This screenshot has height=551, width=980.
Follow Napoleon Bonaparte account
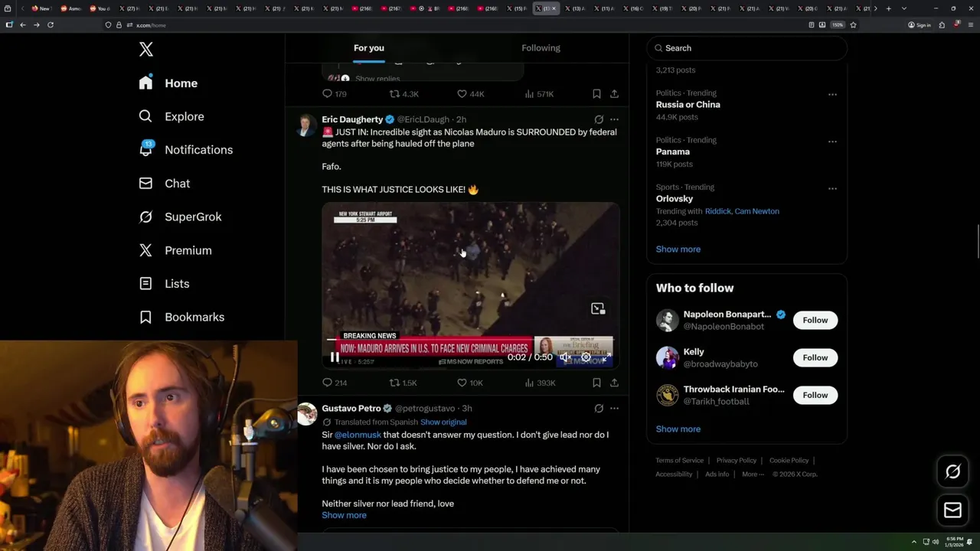[x=815, y=320]
